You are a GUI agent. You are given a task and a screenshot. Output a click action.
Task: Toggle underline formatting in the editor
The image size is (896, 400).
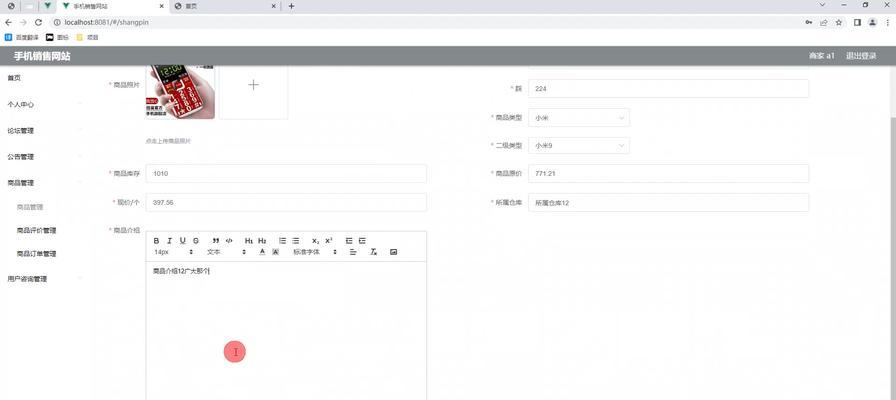point(183,241)
